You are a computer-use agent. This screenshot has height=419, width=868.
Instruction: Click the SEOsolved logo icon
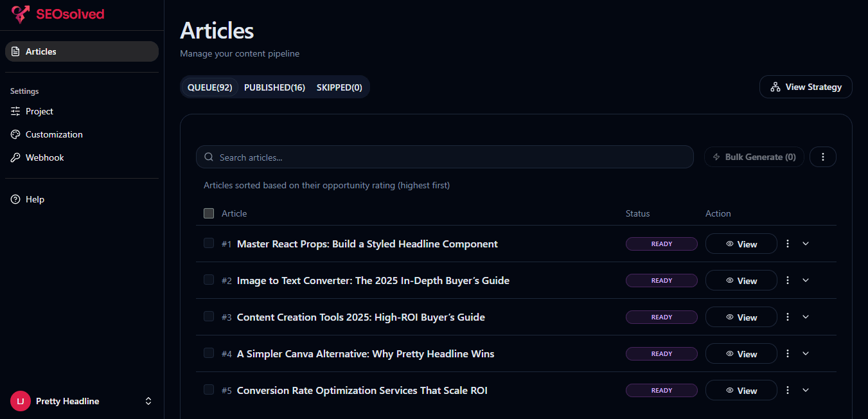tap(21, 14)
